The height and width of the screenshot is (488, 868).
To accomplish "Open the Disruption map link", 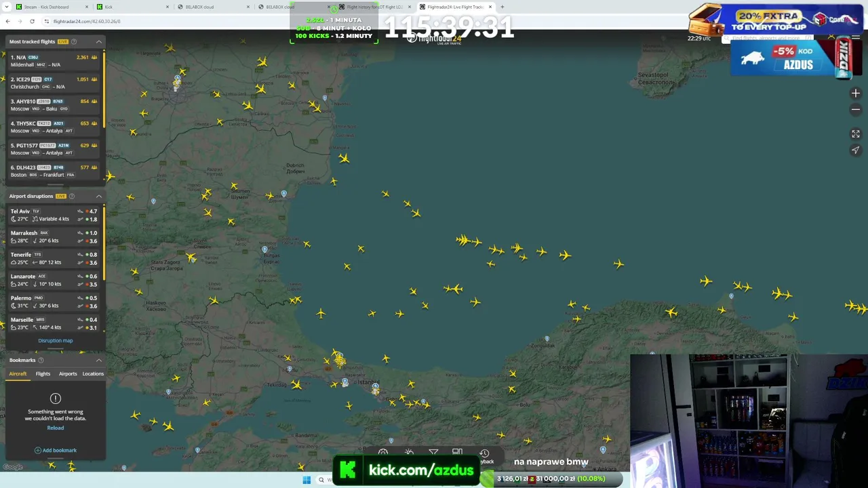I will pyautogui.click(x=56, y=341).
